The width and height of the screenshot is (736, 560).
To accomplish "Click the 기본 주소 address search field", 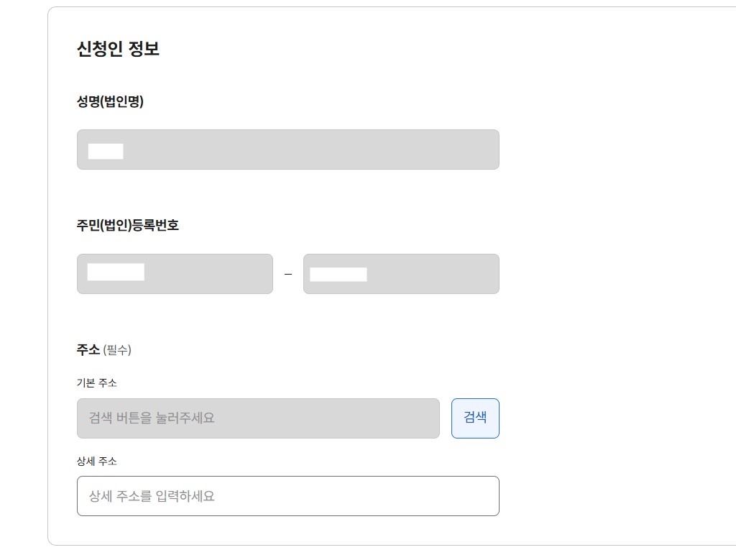I will 257,418.
